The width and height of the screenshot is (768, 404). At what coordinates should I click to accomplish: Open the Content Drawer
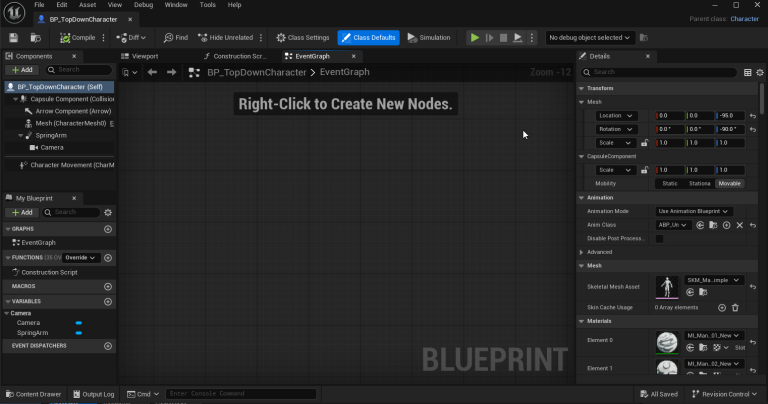click(33, 394)
